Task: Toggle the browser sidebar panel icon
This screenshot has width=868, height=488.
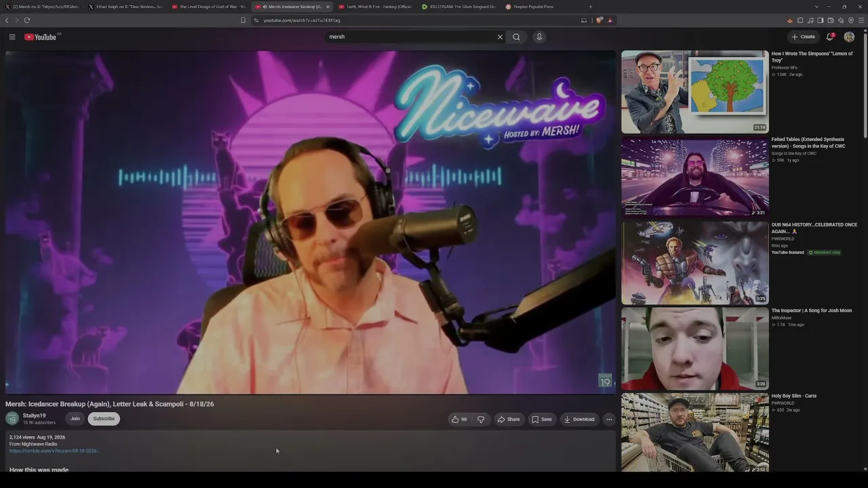Action: [821, 20]
